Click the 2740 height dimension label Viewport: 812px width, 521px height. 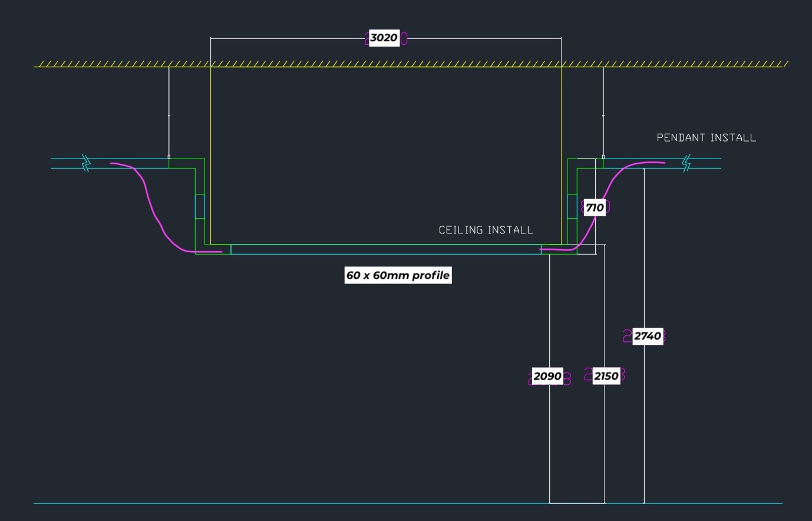click(647, 336)
